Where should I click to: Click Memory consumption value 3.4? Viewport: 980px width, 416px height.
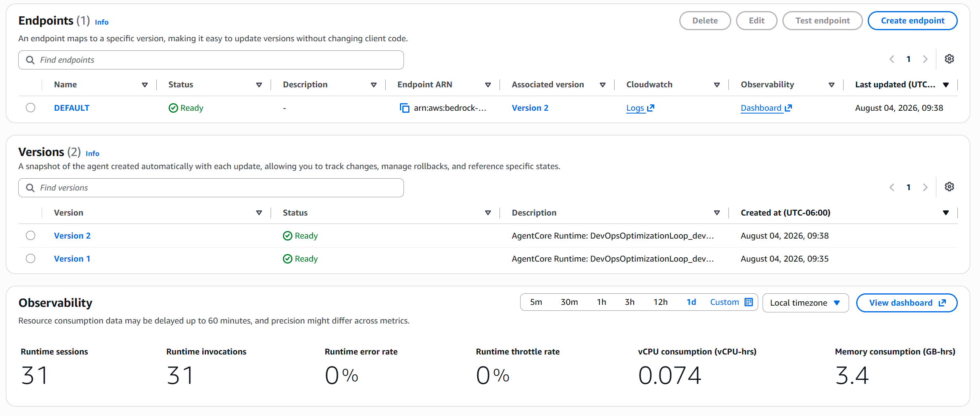pyautogui.click(x=852, y=376)
